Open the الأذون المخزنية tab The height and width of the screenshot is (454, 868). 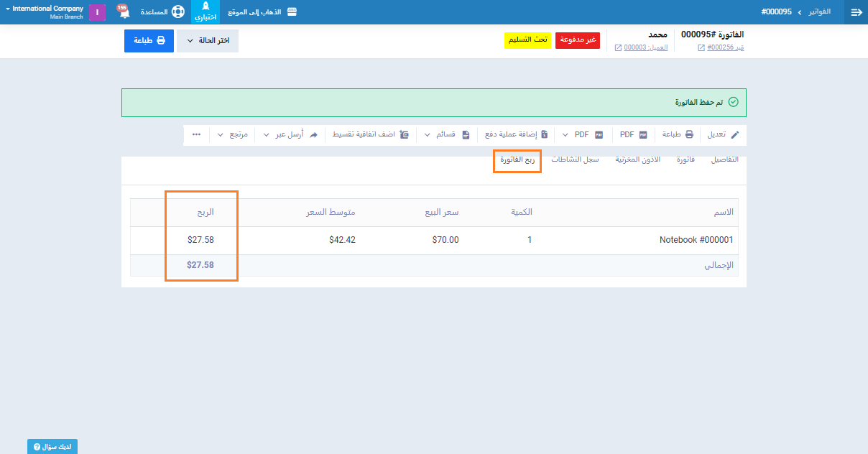click(637, 159)
